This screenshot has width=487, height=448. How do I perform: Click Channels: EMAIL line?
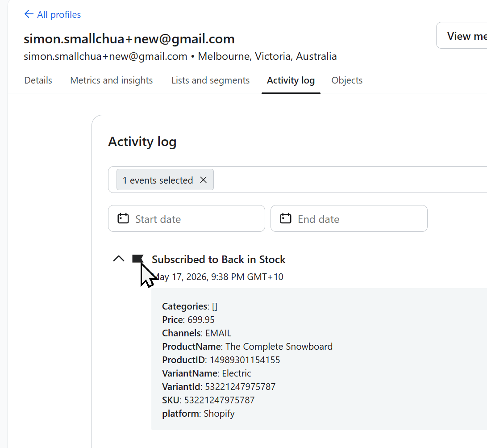point(196,333)
